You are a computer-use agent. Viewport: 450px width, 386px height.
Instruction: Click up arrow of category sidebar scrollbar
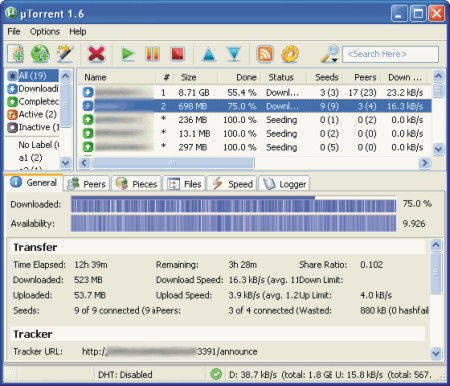tap(66, 76)
